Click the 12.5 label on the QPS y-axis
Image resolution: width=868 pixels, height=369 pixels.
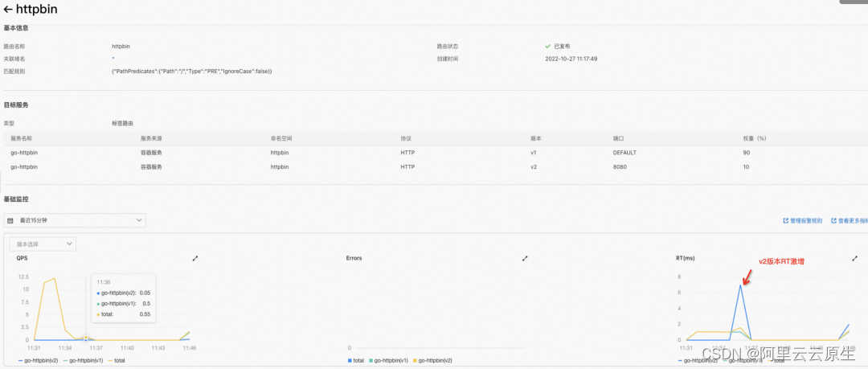click(x=23, y=277)
